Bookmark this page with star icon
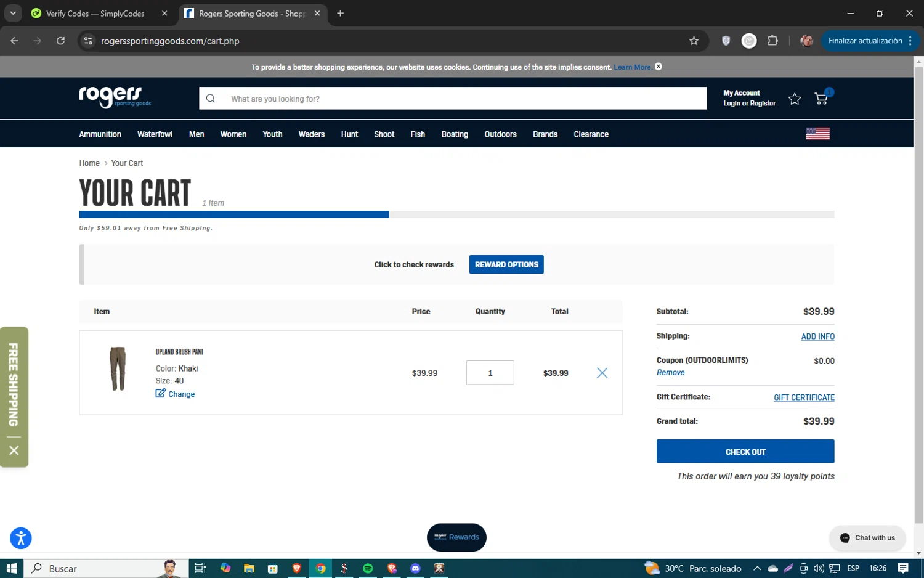 click(x=694, y=41)
